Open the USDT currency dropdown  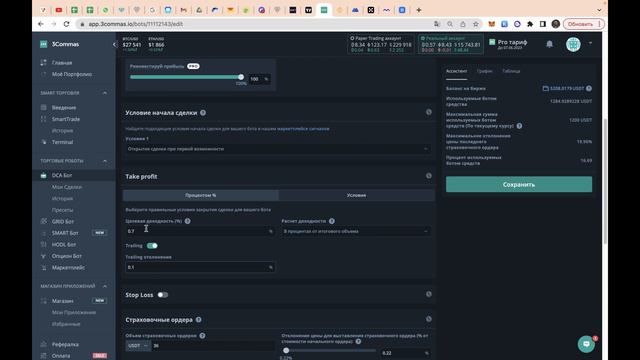pyautogui.click(x=138, y=346)
